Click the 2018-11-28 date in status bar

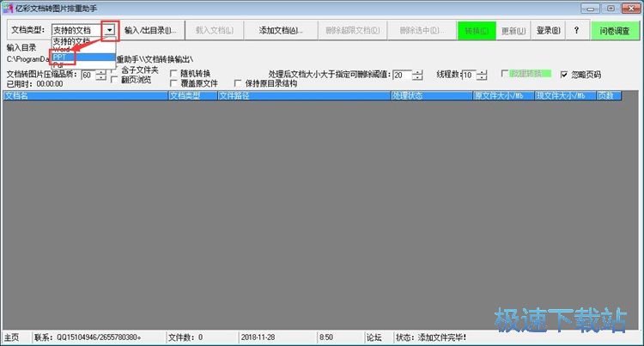pyautogui.click(x=258, y=337)
